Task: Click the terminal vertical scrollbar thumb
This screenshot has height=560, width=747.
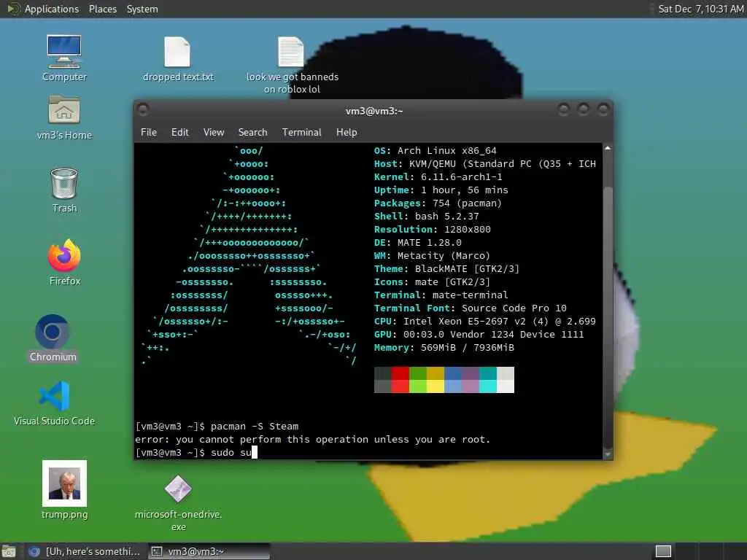Action: 608,317
